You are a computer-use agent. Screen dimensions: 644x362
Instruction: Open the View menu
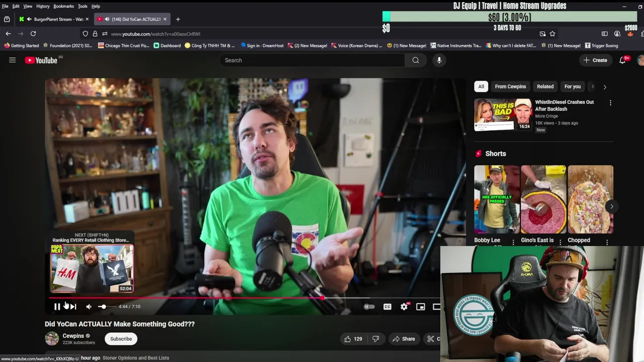[x=28, y=6]
